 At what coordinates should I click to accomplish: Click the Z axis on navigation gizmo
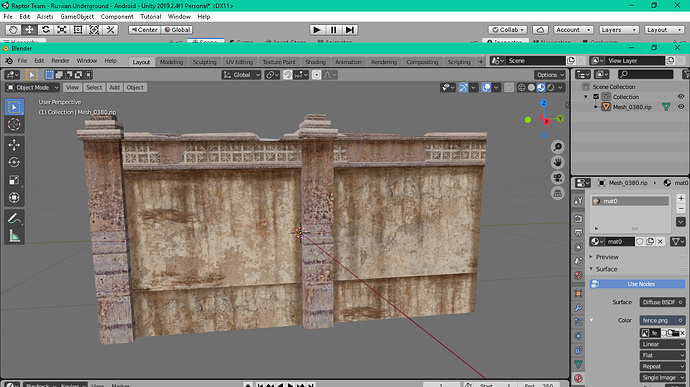tap(544, 103)
